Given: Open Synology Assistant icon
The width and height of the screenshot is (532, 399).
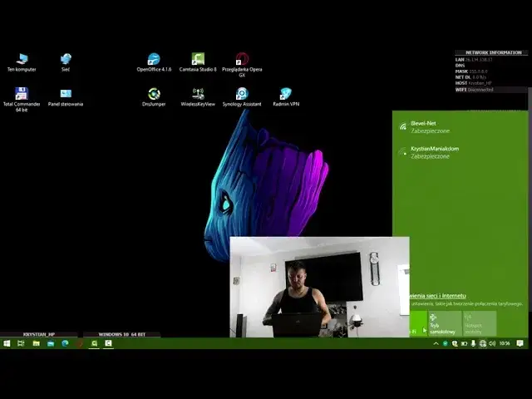Looking at the screenshot, I should click(x=242, y=95).
